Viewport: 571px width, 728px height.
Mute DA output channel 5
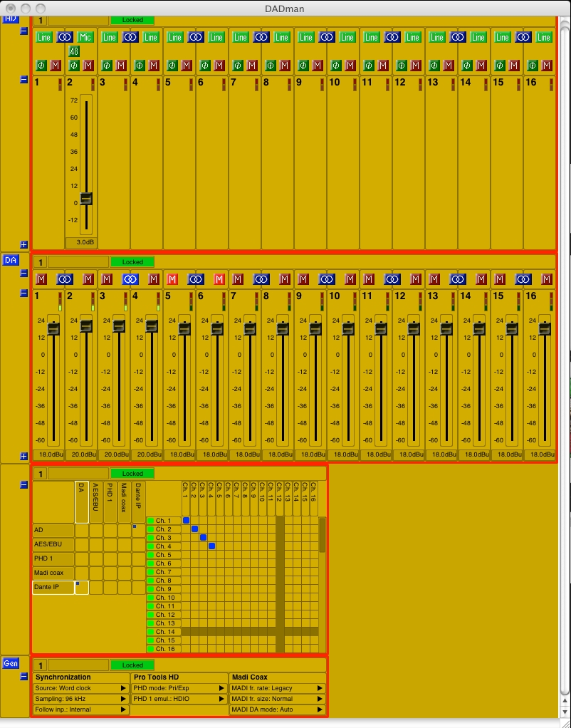tap(172, 279)
